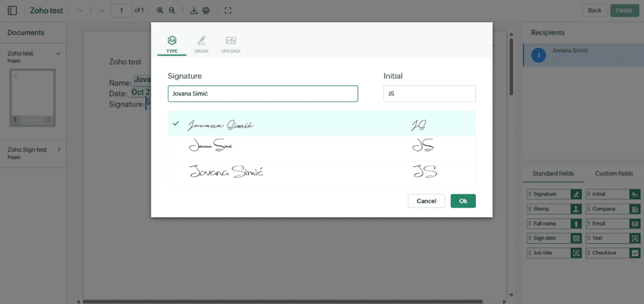
Task: Click the Signature text field
Action: 263,93
